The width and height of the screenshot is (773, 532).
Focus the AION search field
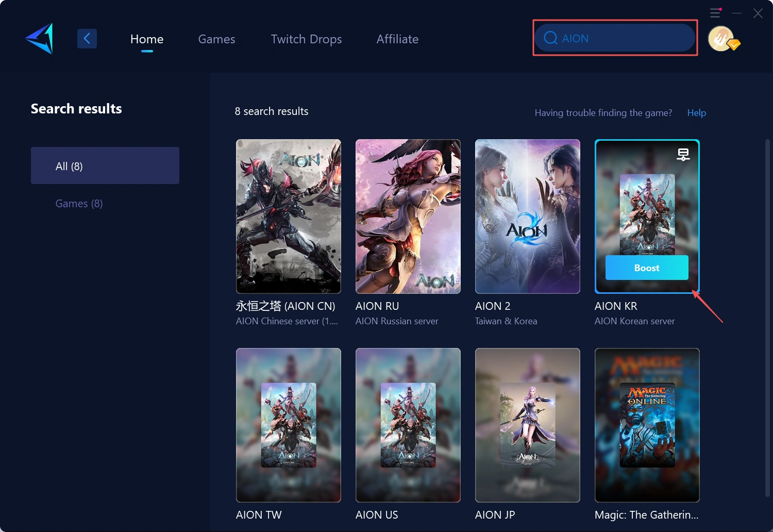click(615, 38)
